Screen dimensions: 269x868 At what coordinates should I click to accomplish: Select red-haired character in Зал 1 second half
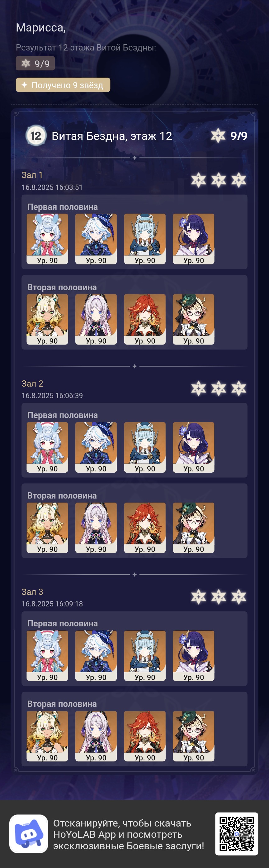tap(145, 320)
